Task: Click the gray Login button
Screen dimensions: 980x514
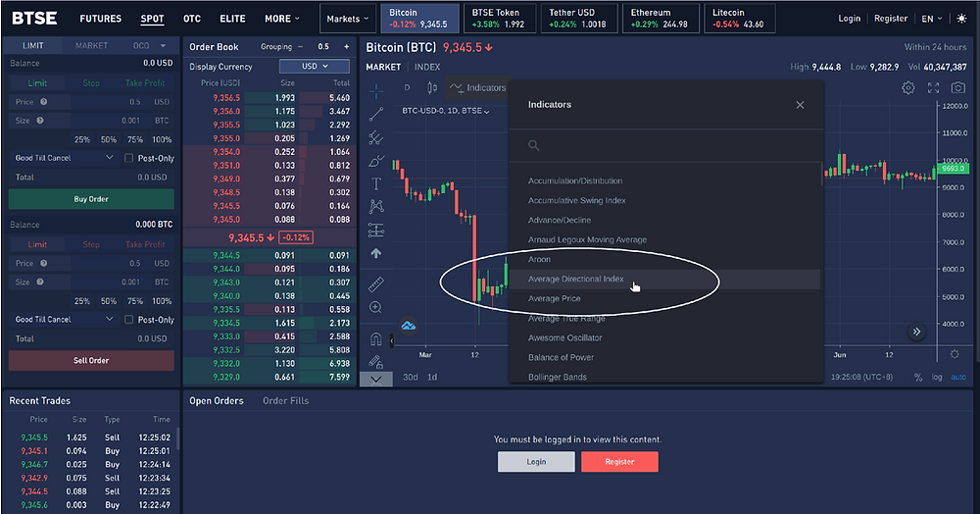Action: coord(536,461)
